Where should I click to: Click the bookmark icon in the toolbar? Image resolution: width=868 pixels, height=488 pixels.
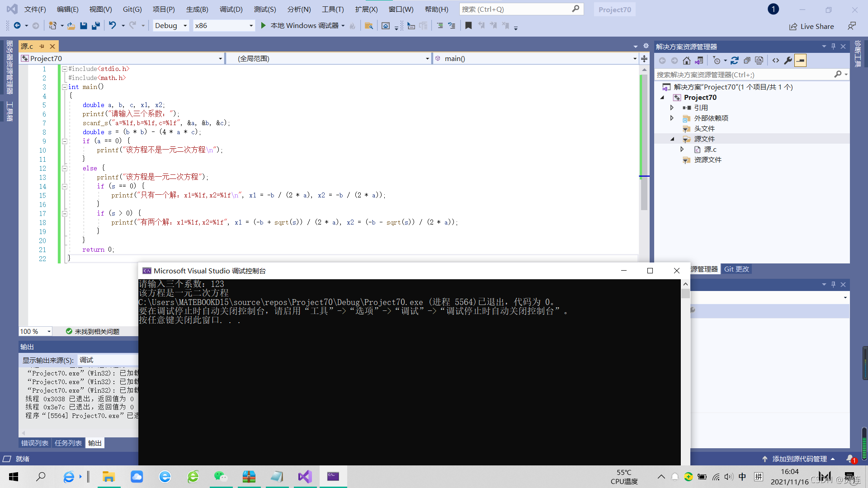468,26
